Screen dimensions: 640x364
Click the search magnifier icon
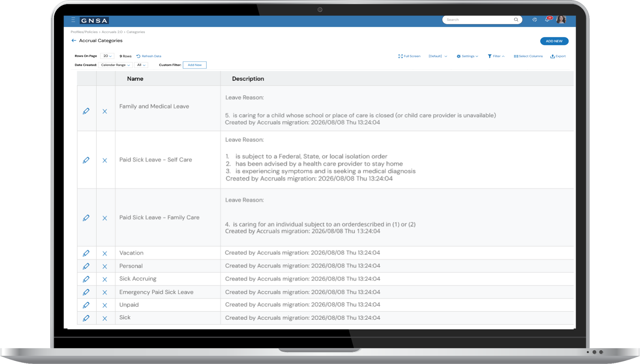[516, 19]
